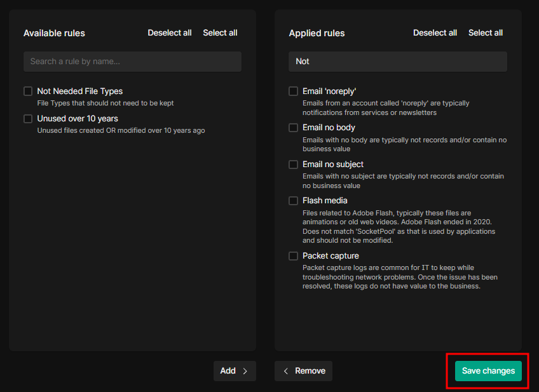This screenshot has width=539, height=392.
Task: Click the Unused over 10 years label
Action: click(78, 119)
